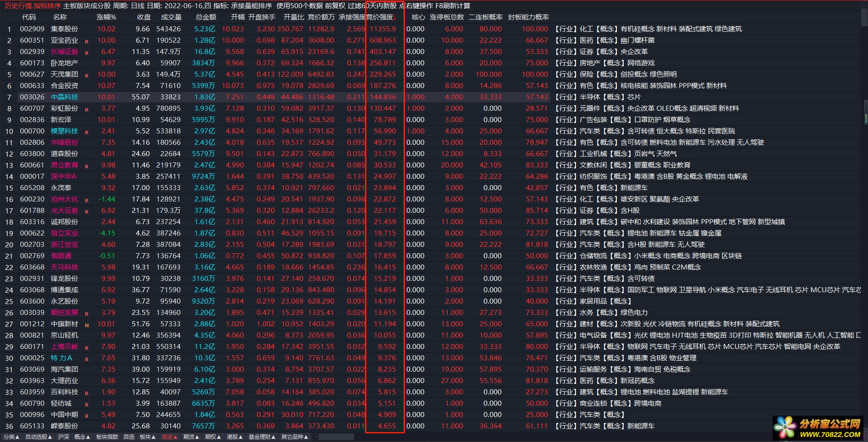The image size is (868, 442).
Task: Sort by the 核心 column header
Action: pos(418,17)
